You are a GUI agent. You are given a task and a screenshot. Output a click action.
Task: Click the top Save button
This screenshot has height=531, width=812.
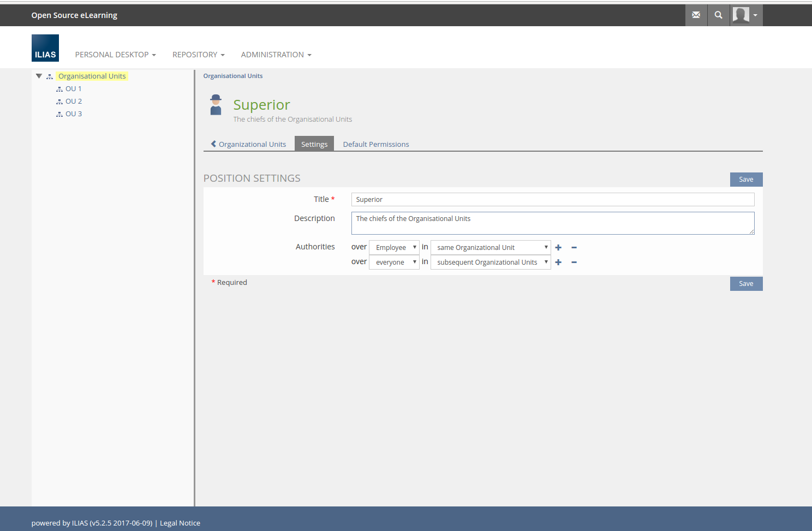[x=745, y=180]
